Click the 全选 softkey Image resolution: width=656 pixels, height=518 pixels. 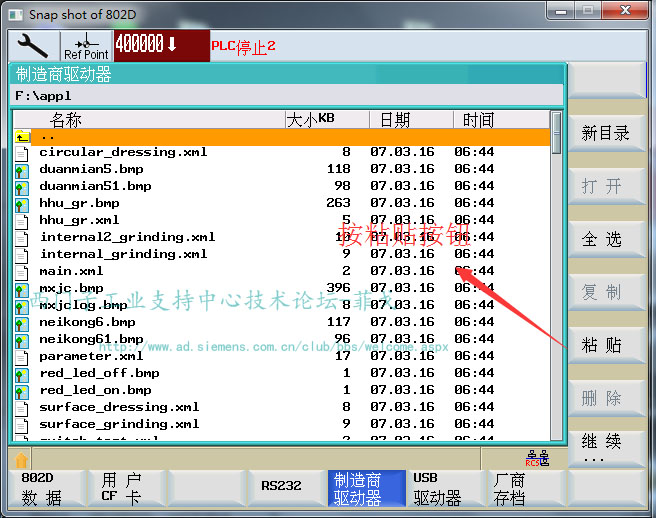[606, 238]
